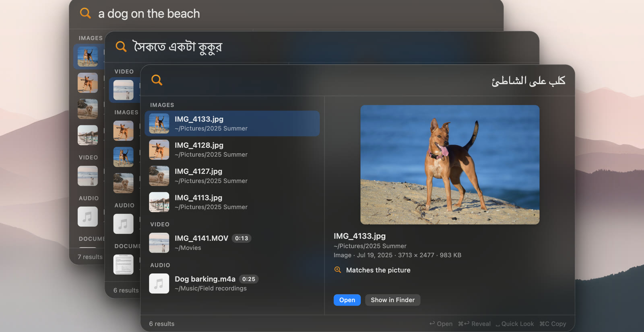Select the music note icon in the English search window

tap(88, 217)
